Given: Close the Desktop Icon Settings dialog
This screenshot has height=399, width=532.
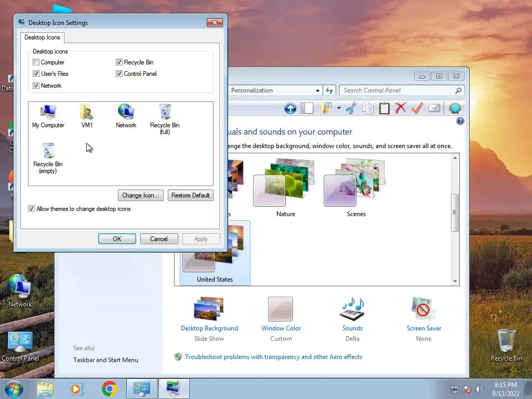Looking at the screenshot, I should pyautogui.click(x=215, y=23).
